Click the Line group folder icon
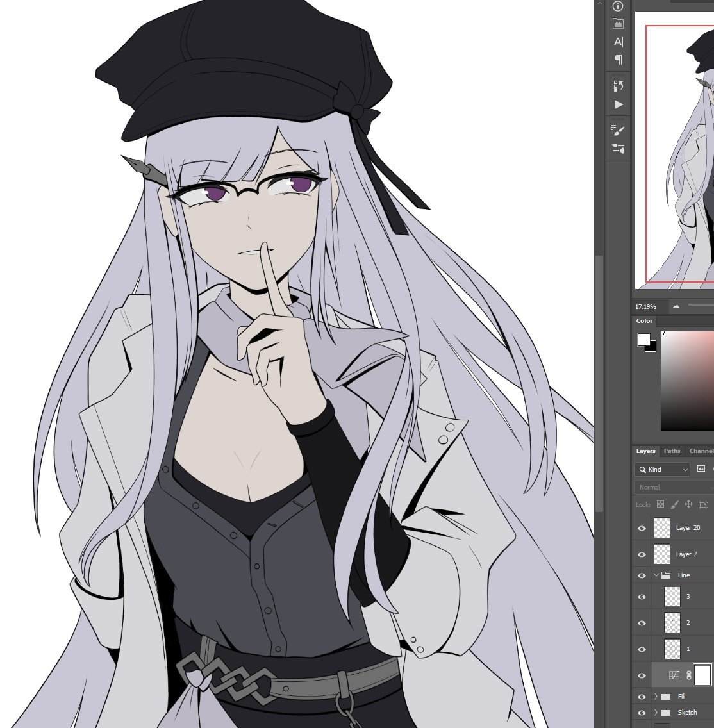The height and width of the screenshot is (728, 714). tap(666, 575)
